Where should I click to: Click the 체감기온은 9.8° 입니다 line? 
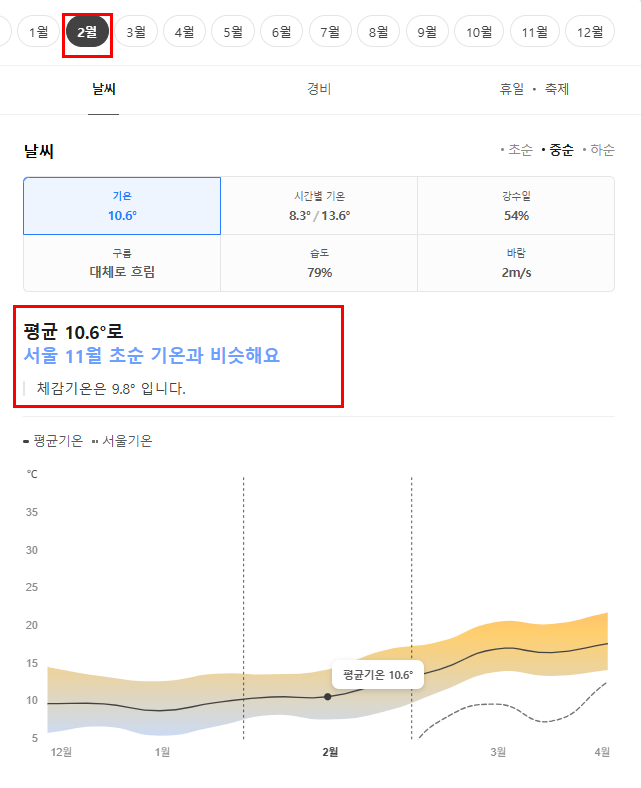pyautogui.click(x=111, y=388)
